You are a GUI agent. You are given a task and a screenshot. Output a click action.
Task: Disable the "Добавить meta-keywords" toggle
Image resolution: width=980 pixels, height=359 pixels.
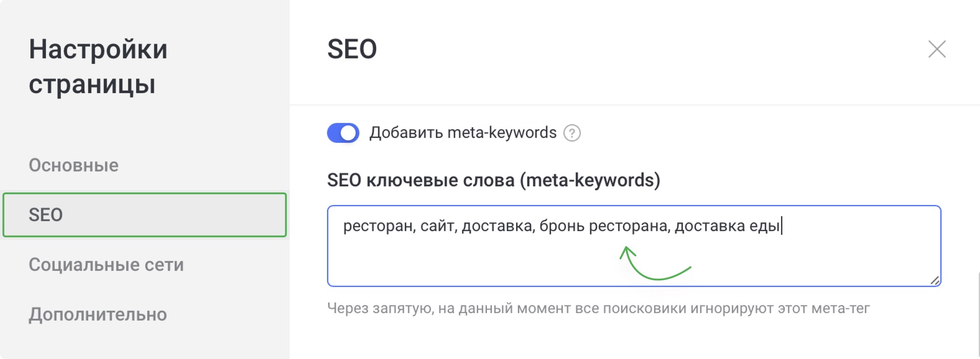click(343, 133)
